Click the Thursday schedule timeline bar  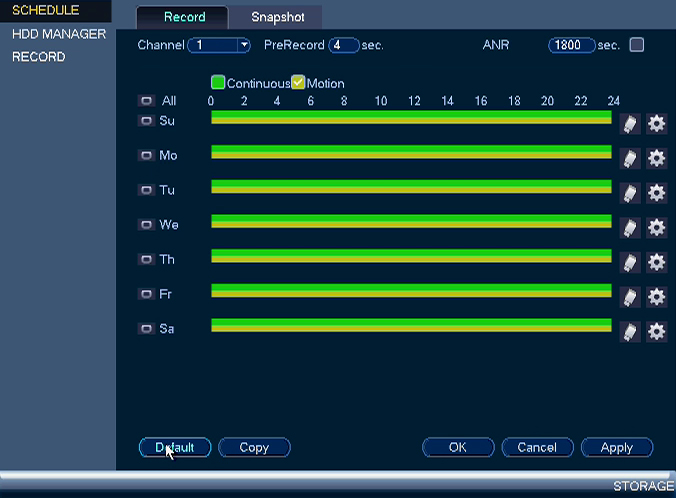point(411,256)
